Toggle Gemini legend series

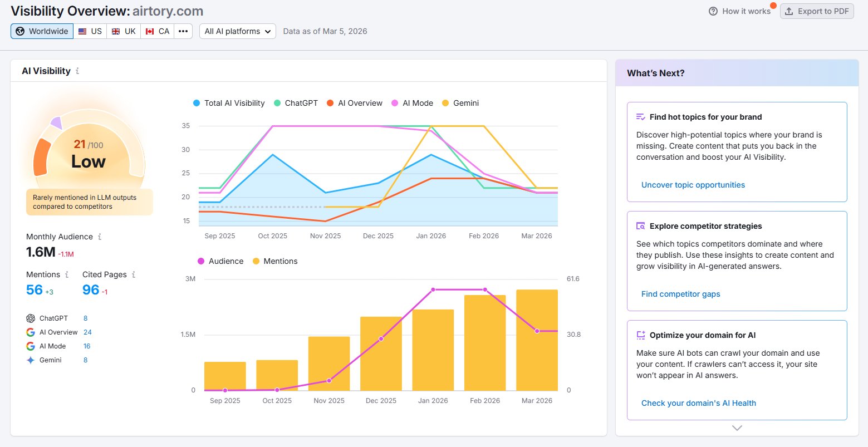click(460, 103)
